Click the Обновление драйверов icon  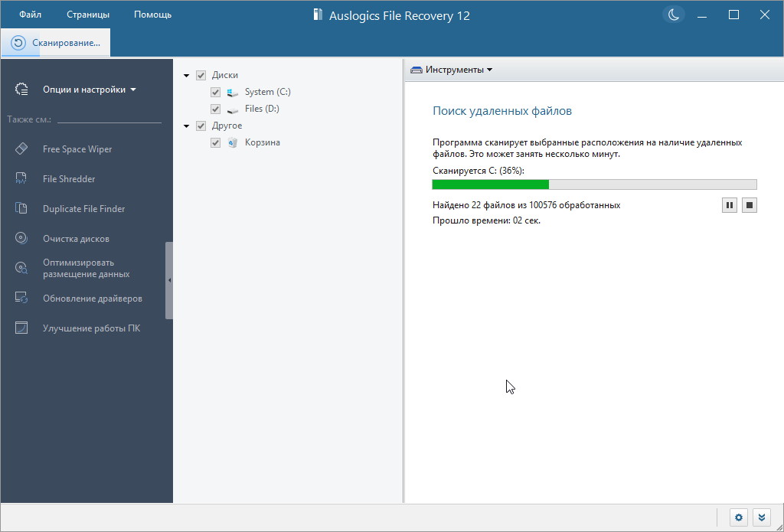click(x=21, y=298)
